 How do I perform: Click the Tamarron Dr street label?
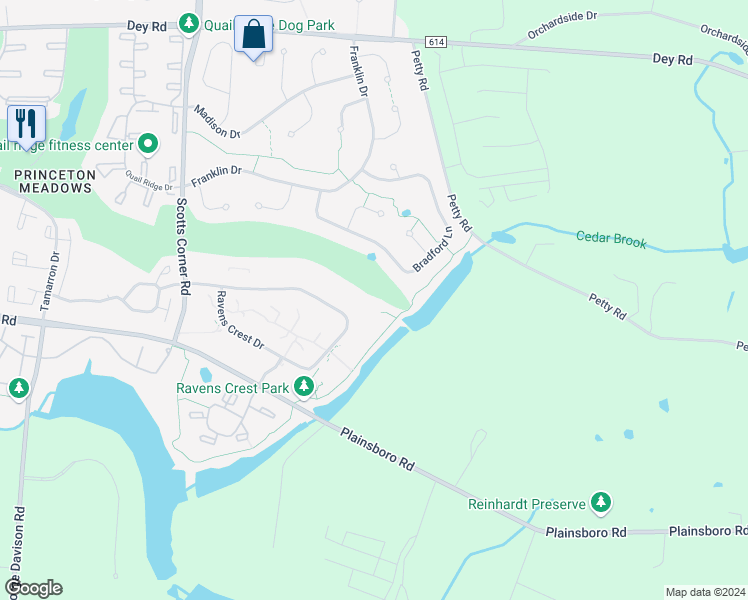coord(50,281)
